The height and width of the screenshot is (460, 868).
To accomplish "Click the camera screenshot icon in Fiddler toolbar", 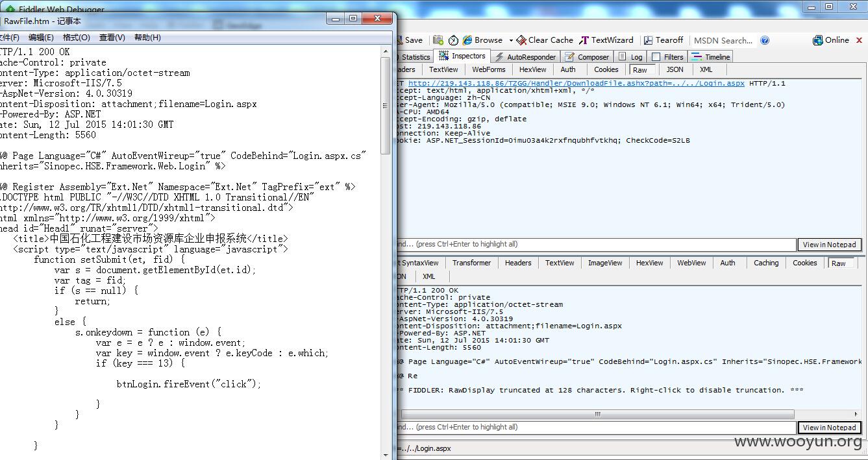I will pyautogui.click(x=438, y=40).
